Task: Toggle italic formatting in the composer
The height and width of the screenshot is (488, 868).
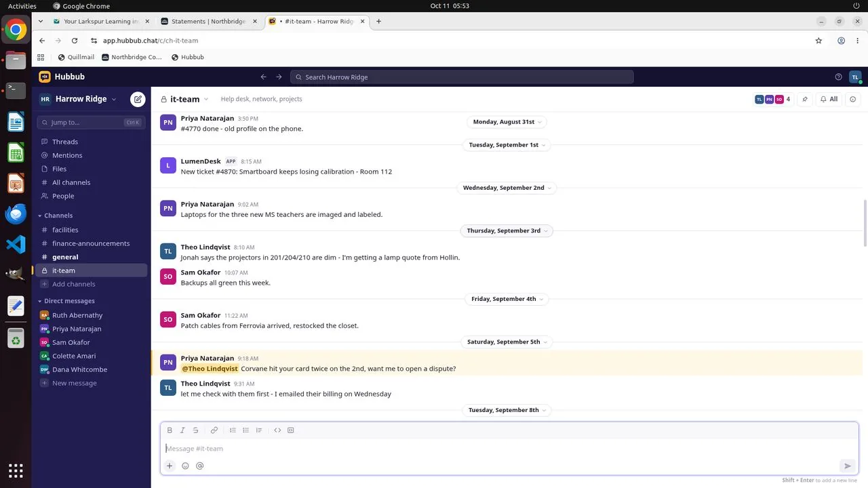Action: pyautogui.click(x=182, y=430)
